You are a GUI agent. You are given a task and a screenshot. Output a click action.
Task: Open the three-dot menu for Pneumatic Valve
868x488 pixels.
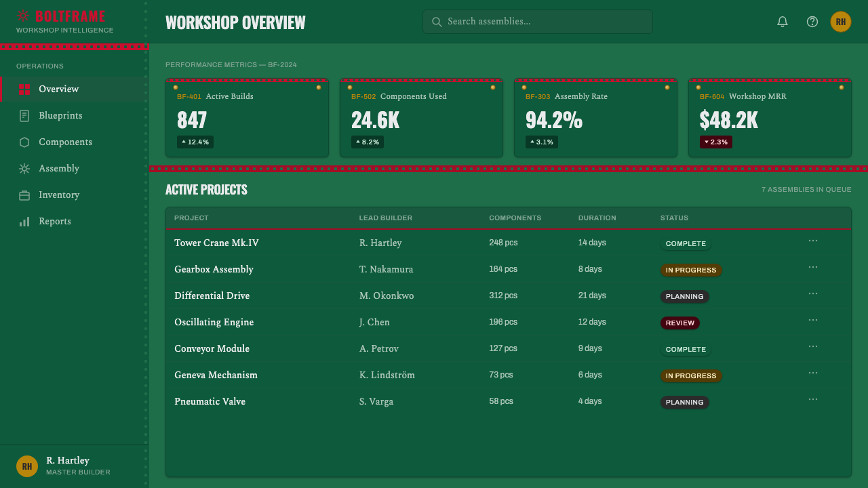pos(813,399)
